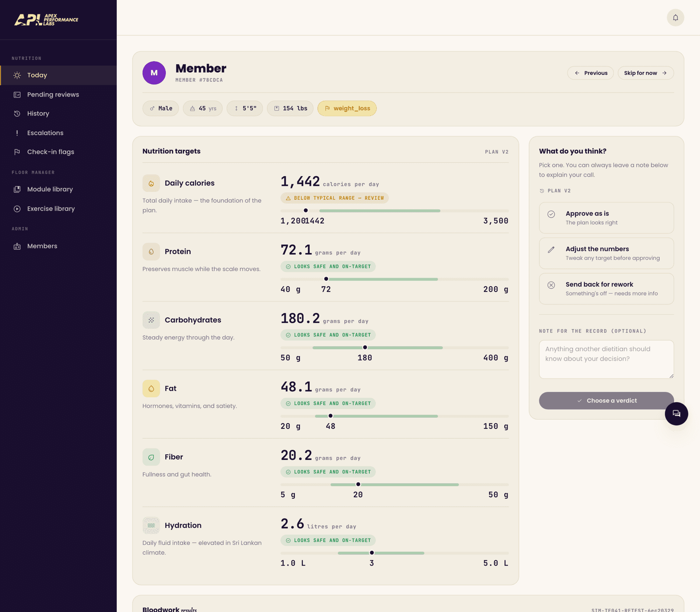Click the scale icon in 154 lbs chip

pos(276,108)
